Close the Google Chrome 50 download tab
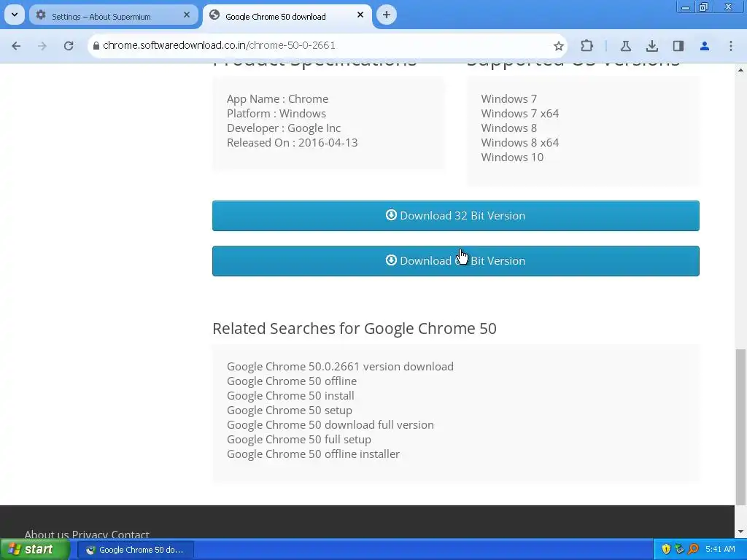Image resolution: width=747 pixels, height=560 pixels. 360,15
